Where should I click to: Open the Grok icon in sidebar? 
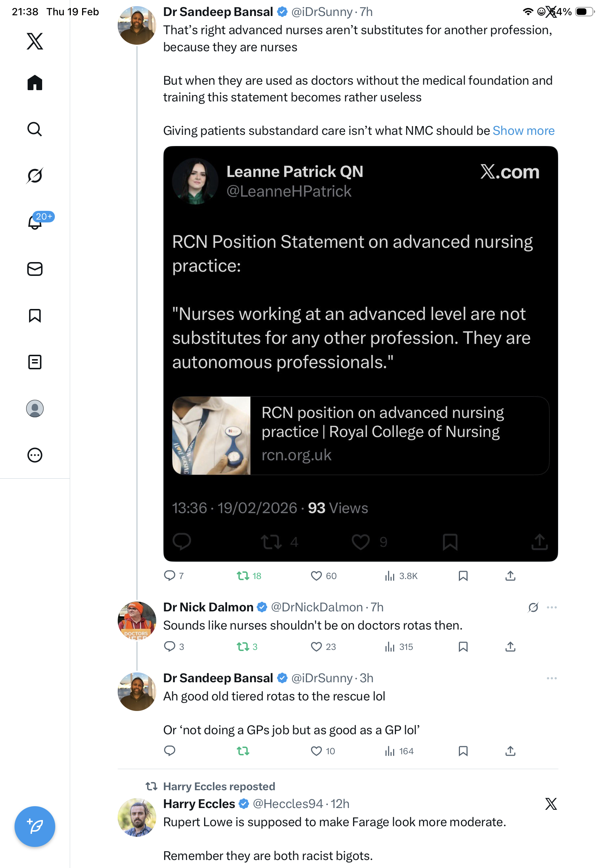[35, 176]
